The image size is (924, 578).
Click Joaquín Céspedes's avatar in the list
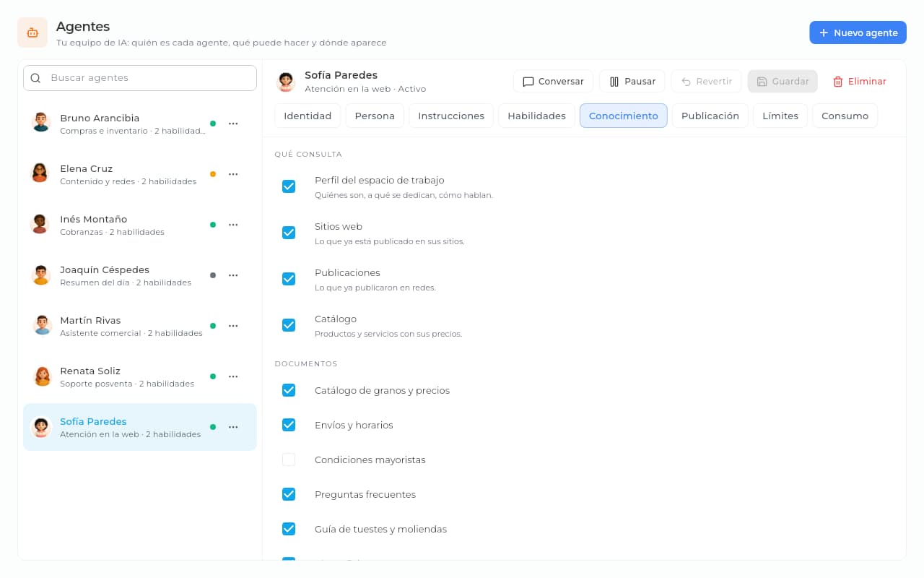click(x=41, y=275)
